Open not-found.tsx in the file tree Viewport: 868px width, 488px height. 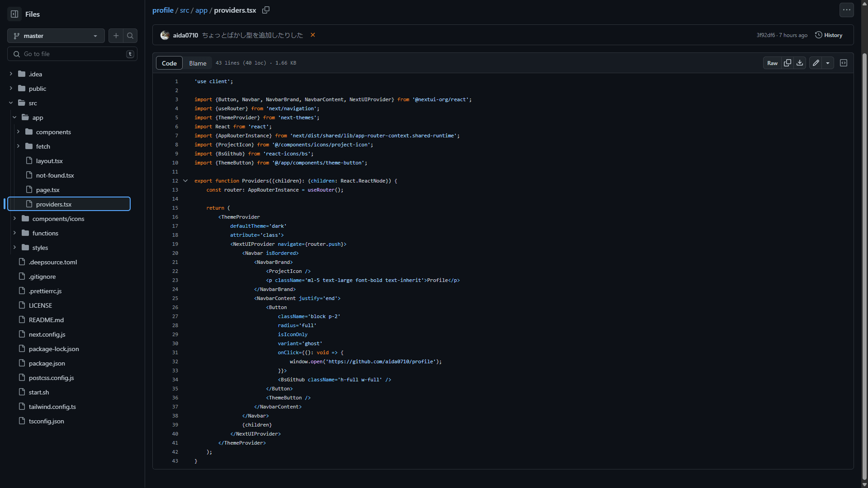[x=55, y=175]
